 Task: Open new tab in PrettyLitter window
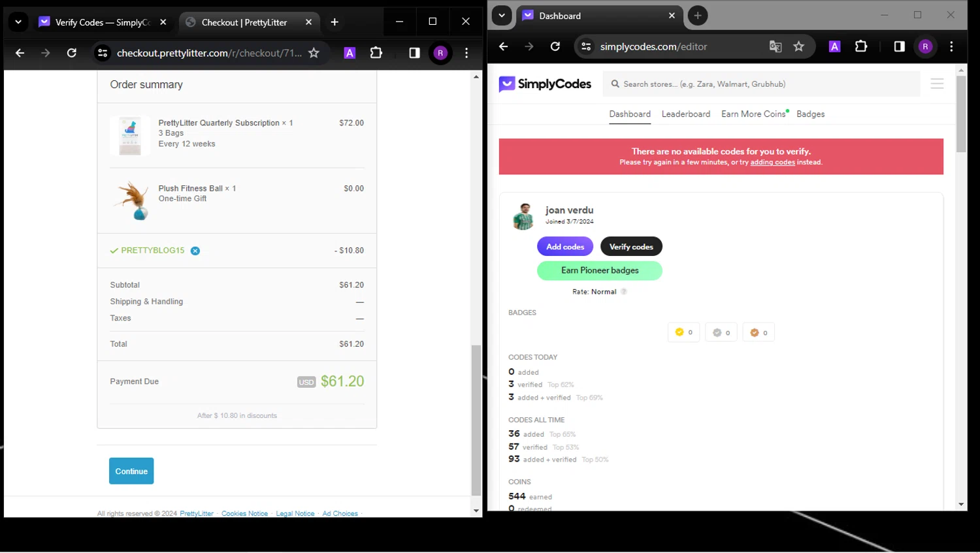(x=335, y=22)
